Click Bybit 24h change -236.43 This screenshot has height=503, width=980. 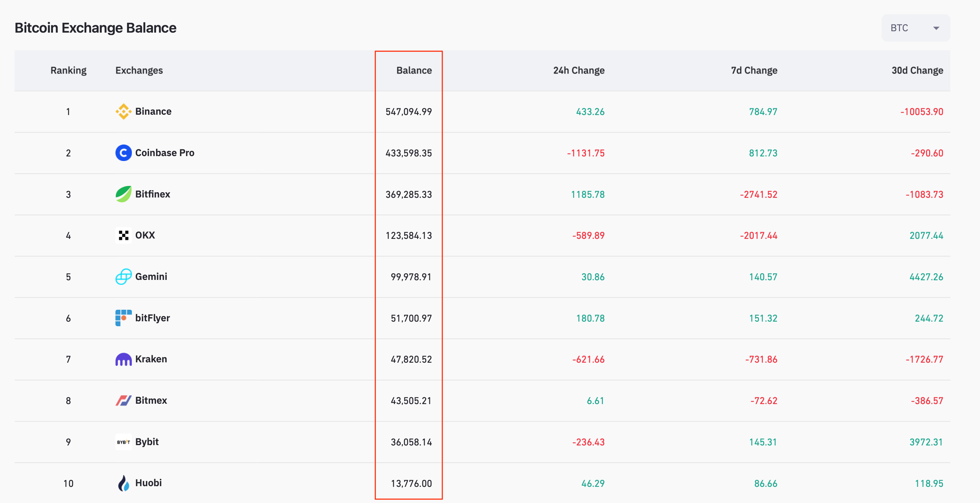(589, 443)
